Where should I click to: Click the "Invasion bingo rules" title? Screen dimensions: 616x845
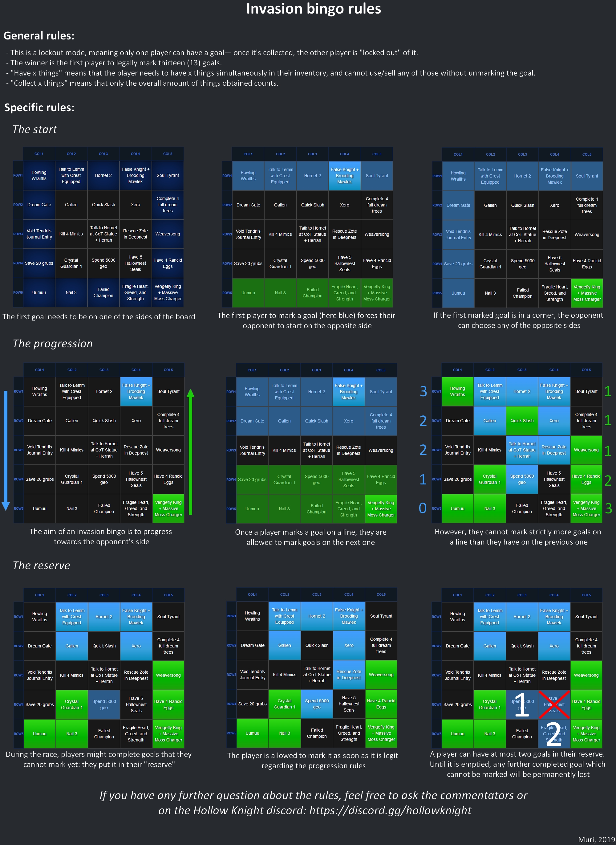(x=314, y=9)
